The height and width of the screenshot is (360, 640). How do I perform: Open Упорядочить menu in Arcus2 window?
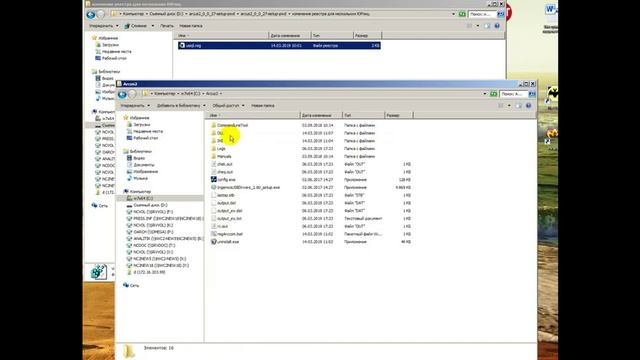134,106
